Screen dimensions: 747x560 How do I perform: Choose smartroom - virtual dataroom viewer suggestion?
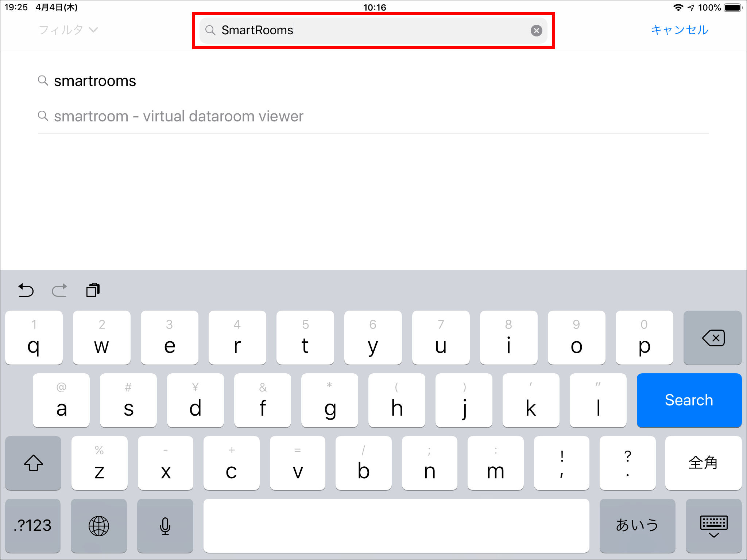178,116
